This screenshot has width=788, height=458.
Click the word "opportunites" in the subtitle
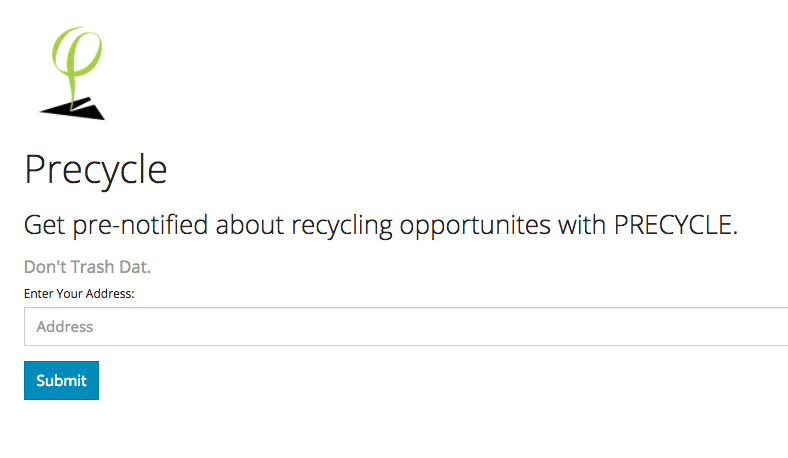[475, 226]
